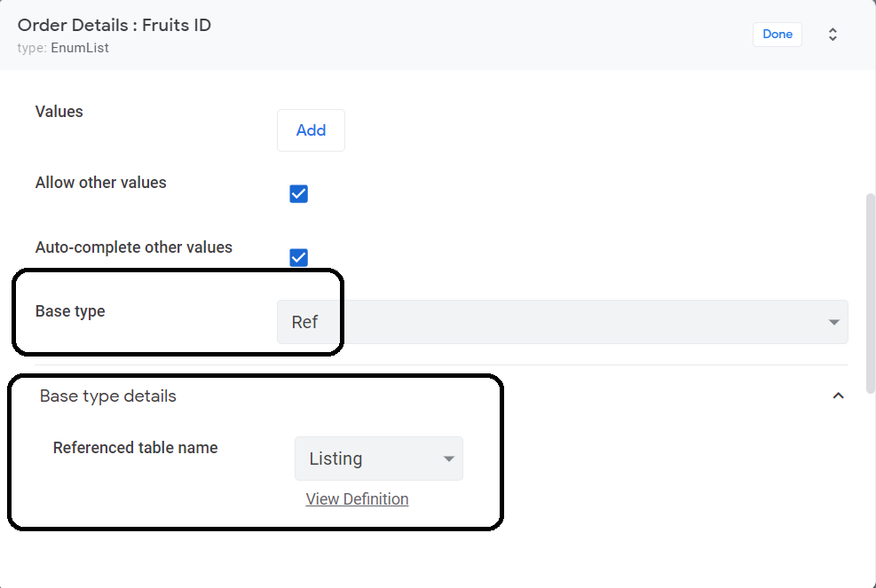Click the Allow other values label
This screenshot has width=876, height=588.
click(x=100, y=183)
